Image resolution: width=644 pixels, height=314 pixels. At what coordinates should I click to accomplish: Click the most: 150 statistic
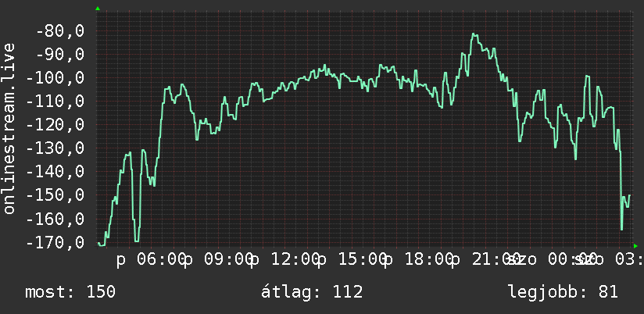point(70,292)
